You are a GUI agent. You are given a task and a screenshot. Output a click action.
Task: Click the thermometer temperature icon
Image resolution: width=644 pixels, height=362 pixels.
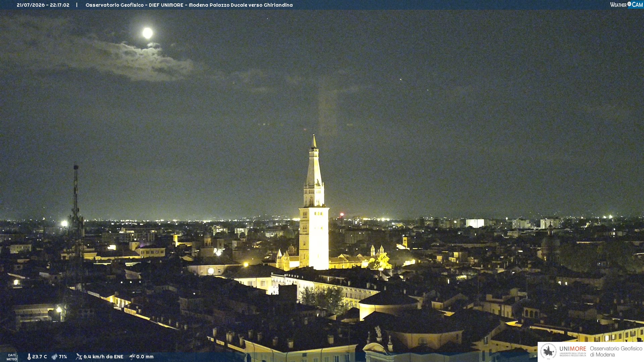29,357
